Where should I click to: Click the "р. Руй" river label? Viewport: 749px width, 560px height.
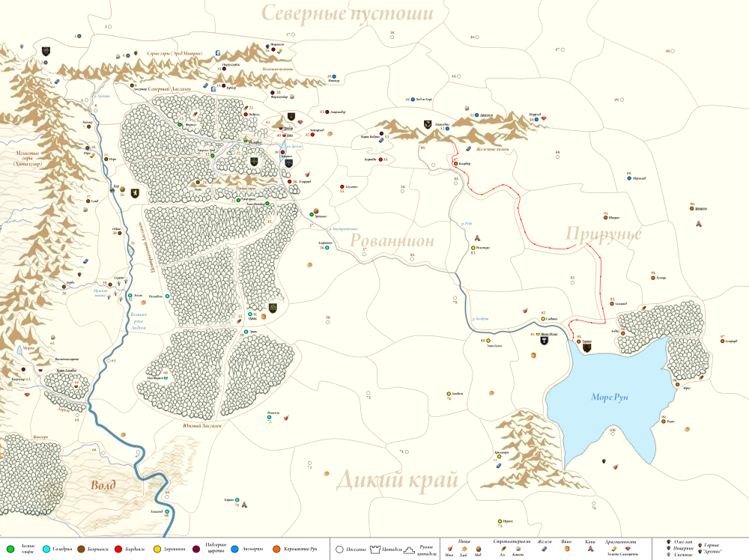coord(467,223)
